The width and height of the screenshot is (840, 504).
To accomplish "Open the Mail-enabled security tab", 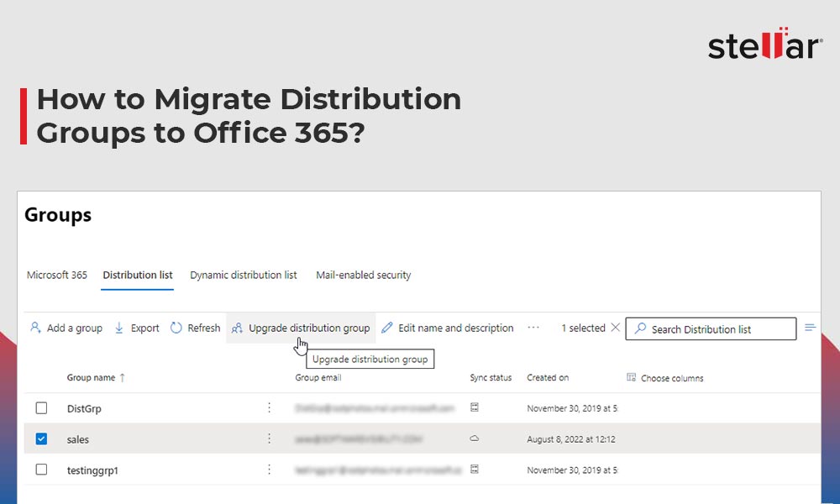I will pos(363,275).
